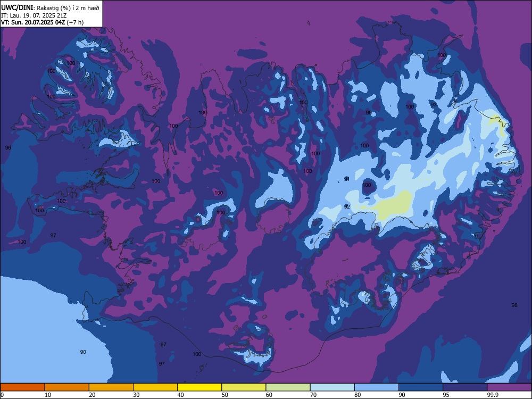Select the bright yellow 40–50 legend swatch
This screenshot has width=532, height=399.
click(199, 387)
